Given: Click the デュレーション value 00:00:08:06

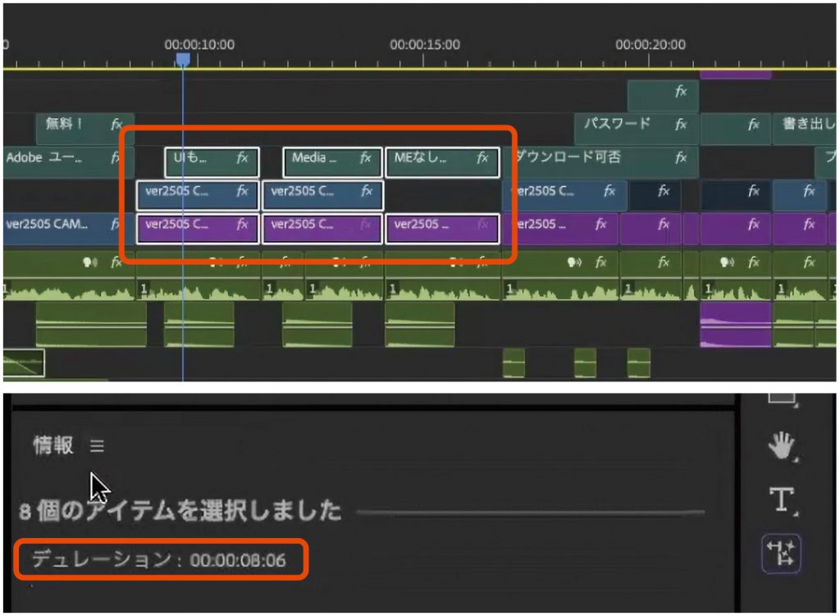Looking at the screenshot, I should tap(236, 561).
